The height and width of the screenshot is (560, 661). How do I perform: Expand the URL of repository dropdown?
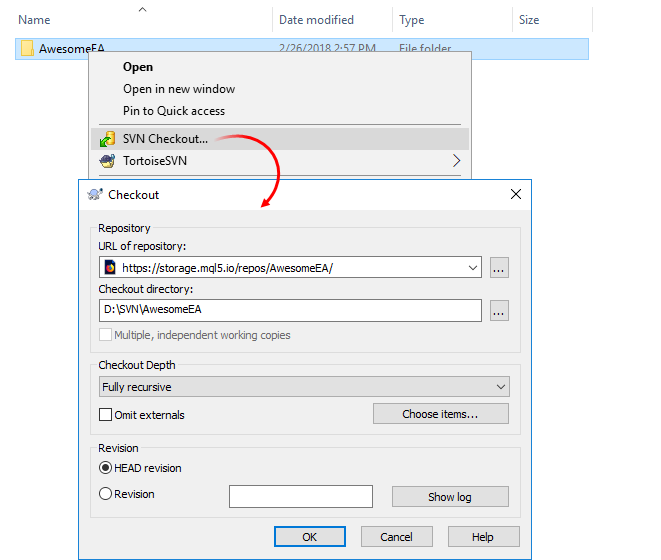point(473,267)
